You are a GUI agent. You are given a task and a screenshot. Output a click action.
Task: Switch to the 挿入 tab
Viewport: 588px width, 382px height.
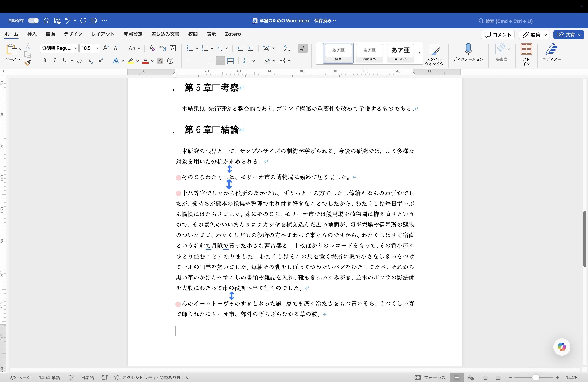[32, 34]
